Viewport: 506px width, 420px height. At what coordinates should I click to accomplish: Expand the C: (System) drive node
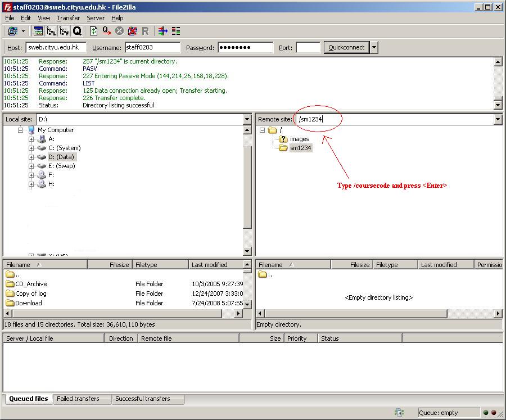click(x=31, y=148)
